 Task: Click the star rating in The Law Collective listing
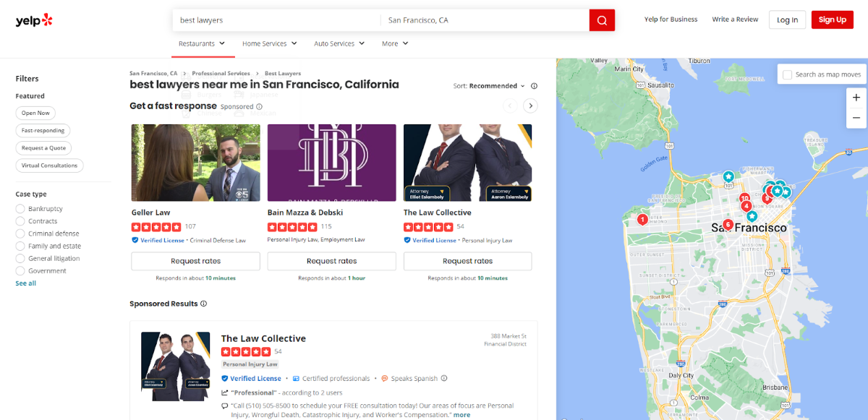coord(246,351)
